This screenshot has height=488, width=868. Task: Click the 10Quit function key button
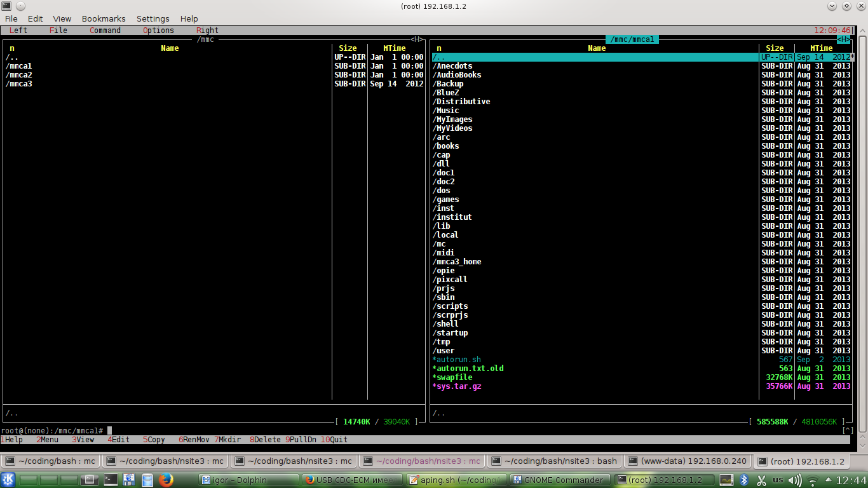(x=335, y=440)
